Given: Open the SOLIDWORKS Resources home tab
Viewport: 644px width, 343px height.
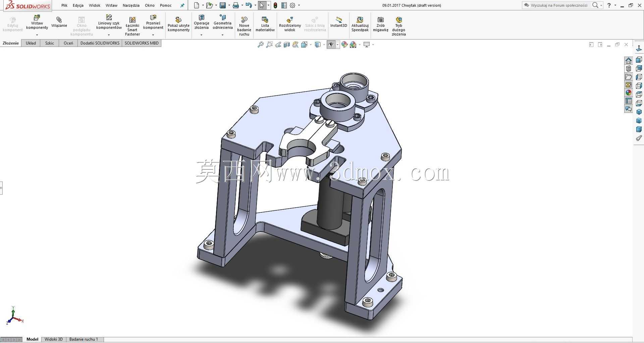Looking at the screenshot, I should click(629, 61).
